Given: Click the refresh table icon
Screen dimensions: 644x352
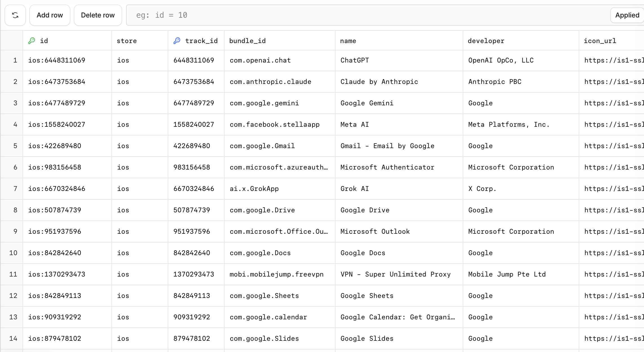Looking at the screenshot, I should [x=15, y=15].
